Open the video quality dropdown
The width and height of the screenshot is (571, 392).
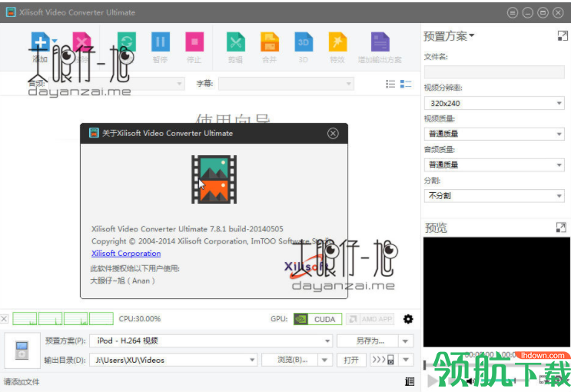click(494, 134)
